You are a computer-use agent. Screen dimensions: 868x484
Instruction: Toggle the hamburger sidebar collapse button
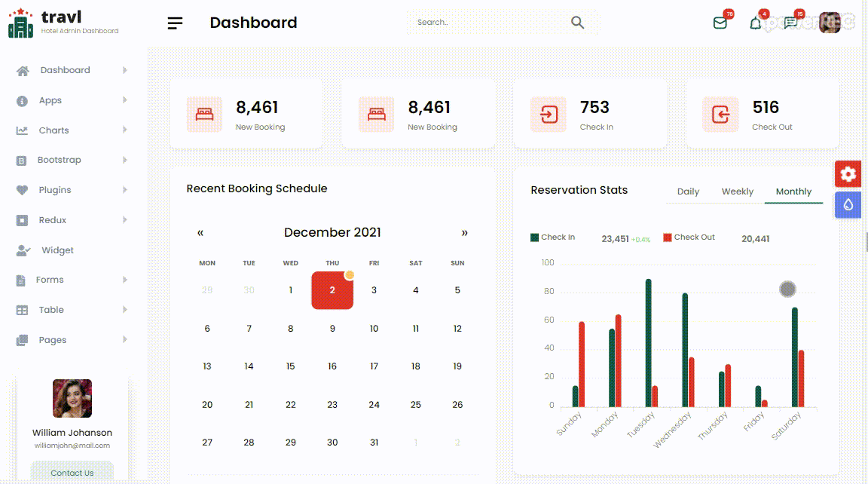(175, 23)
